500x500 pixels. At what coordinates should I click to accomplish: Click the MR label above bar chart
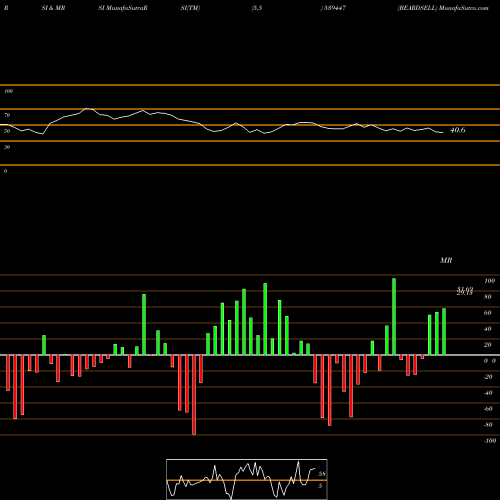446,260
